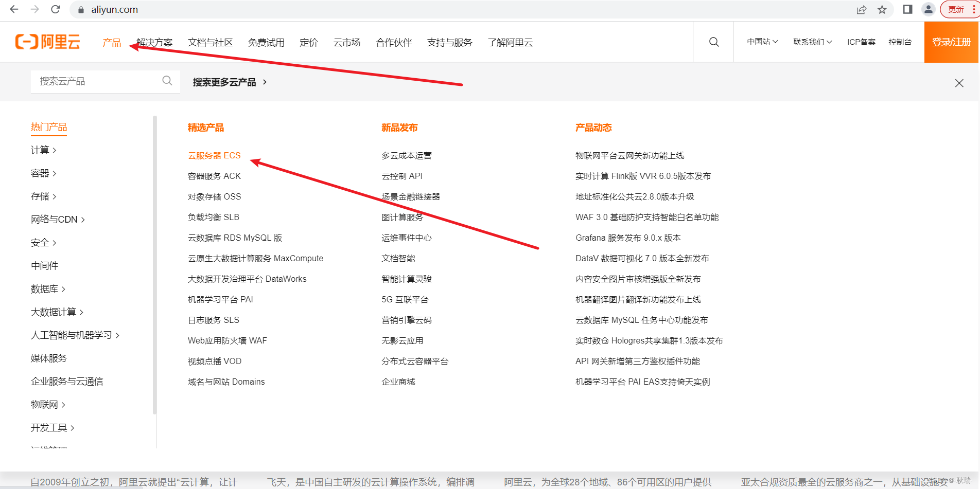Click the address bar lock icon
Image resolution: width=980 pixels, height=489 pixels.
pyautogui.click(x=81, y=10)
